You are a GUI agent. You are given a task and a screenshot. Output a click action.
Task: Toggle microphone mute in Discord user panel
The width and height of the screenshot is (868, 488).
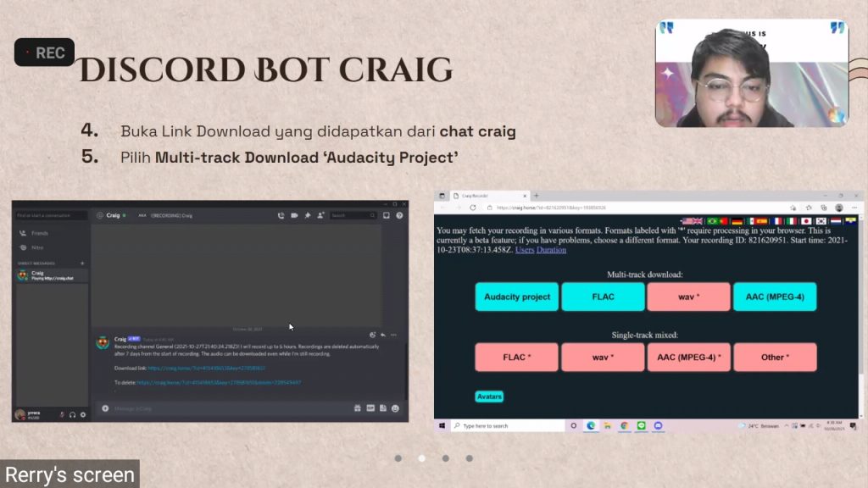(62, 414)
